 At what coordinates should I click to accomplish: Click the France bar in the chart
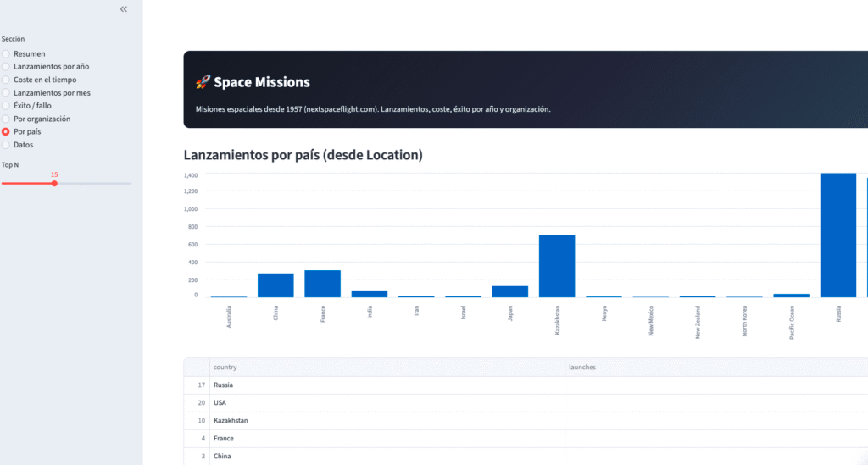click(x=322, y=284)
